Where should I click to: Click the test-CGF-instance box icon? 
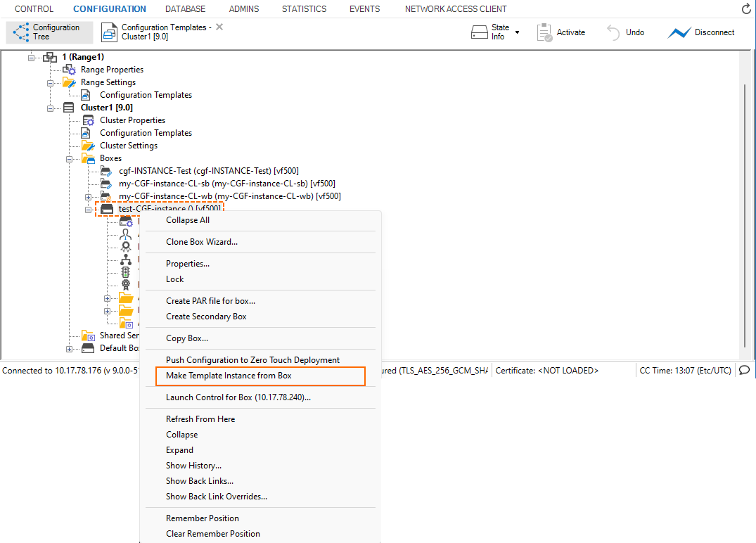(x=107, y=209)
